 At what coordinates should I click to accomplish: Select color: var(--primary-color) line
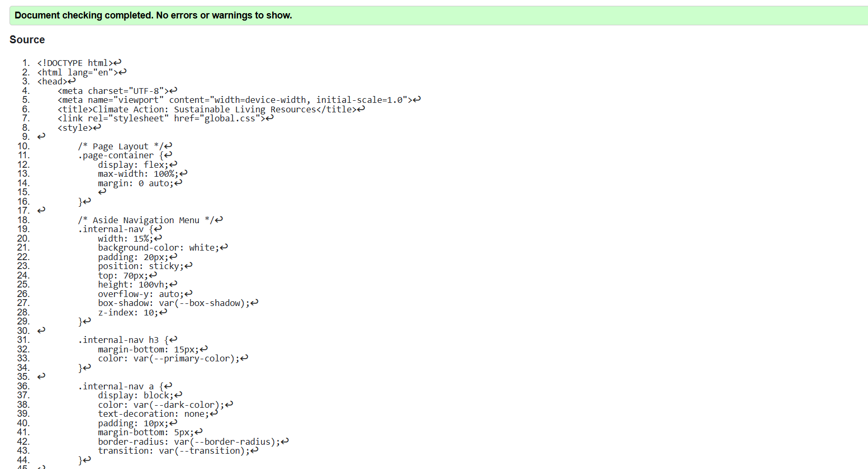(173, 358)
